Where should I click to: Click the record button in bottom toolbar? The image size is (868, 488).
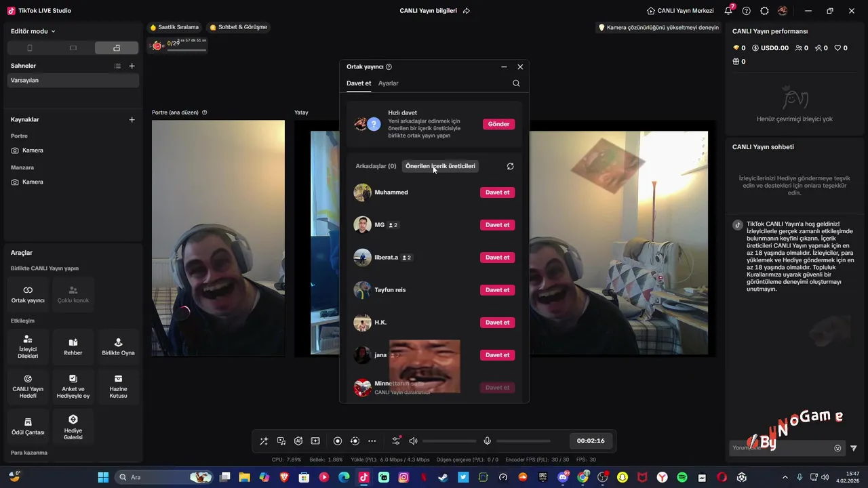pyautogui.click(x=338, y=441)
